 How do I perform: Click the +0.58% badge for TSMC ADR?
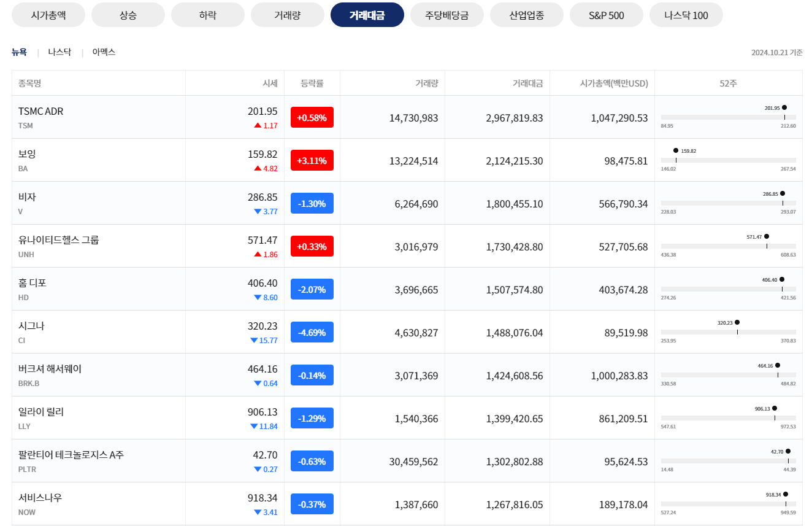[x=312, y=117]
